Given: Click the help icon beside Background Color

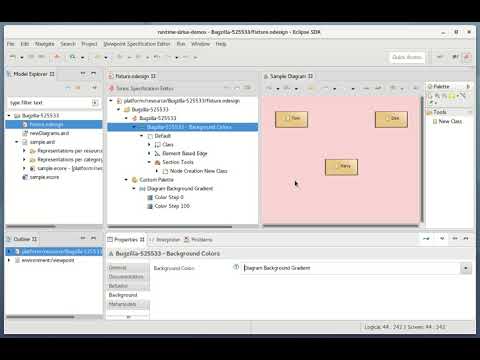Looking at the screenshot, I should (236, 267).
